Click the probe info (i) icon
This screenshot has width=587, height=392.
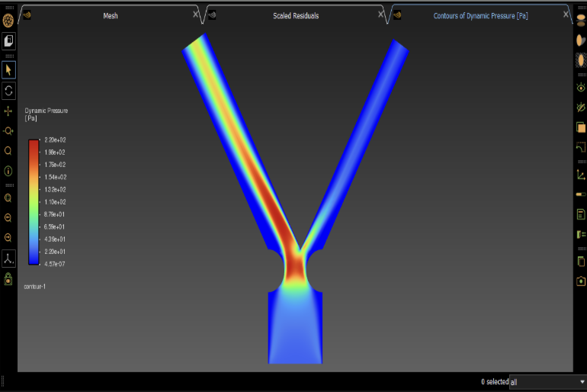(x=8, y=171)
